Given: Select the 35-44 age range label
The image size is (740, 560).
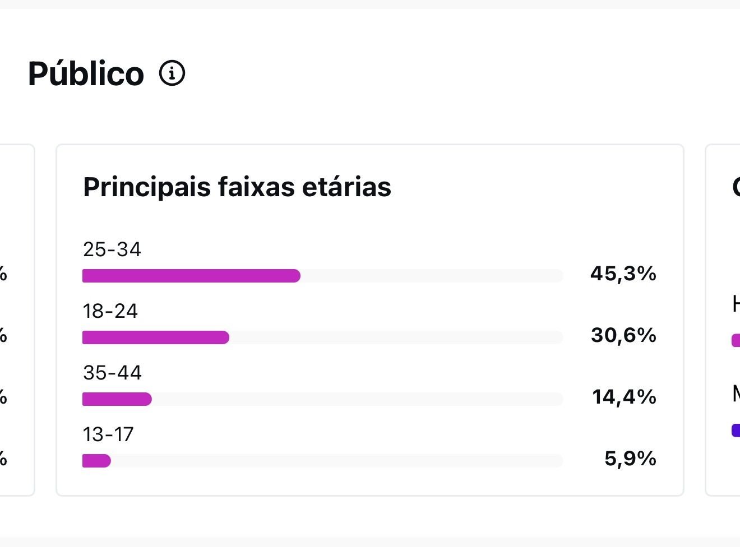Looking at the screenshot, I should (113, 373).
